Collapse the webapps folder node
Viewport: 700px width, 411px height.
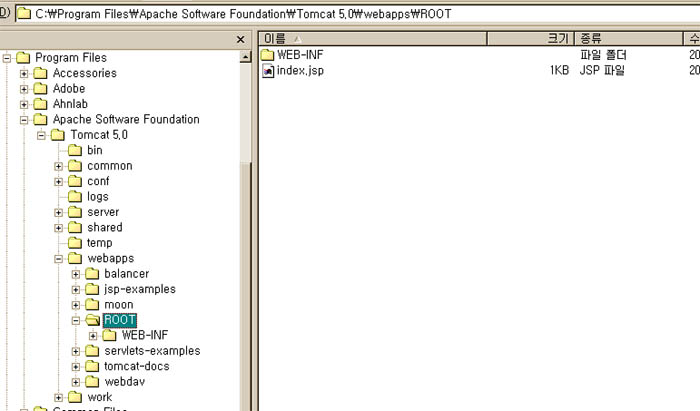(x=59, y=259)
